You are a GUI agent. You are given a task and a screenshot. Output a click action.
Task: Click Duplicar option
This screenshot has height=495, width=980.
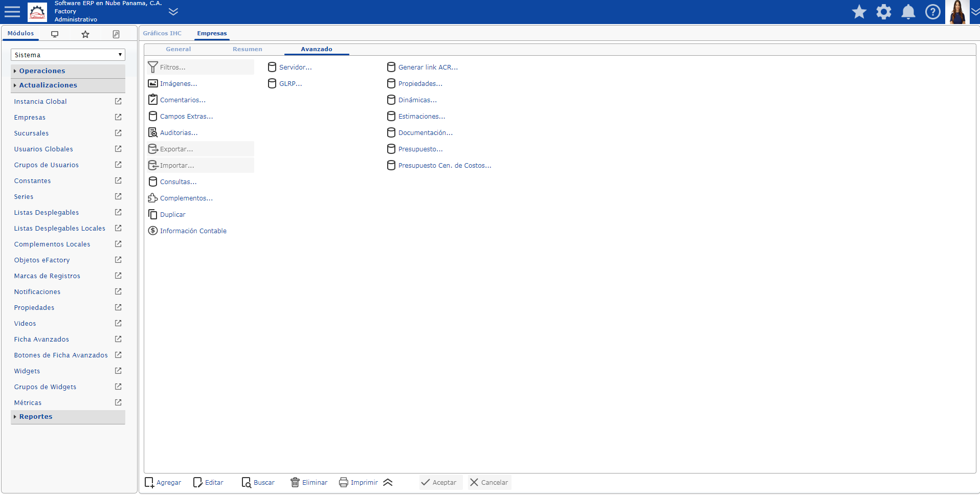tap(167, 214)
